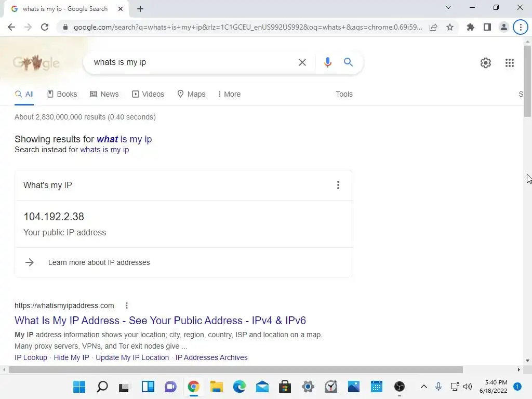Viewport: 532px width, 399px height.
Task: Switch to the Videos results tab
Action: coord(148,94)
